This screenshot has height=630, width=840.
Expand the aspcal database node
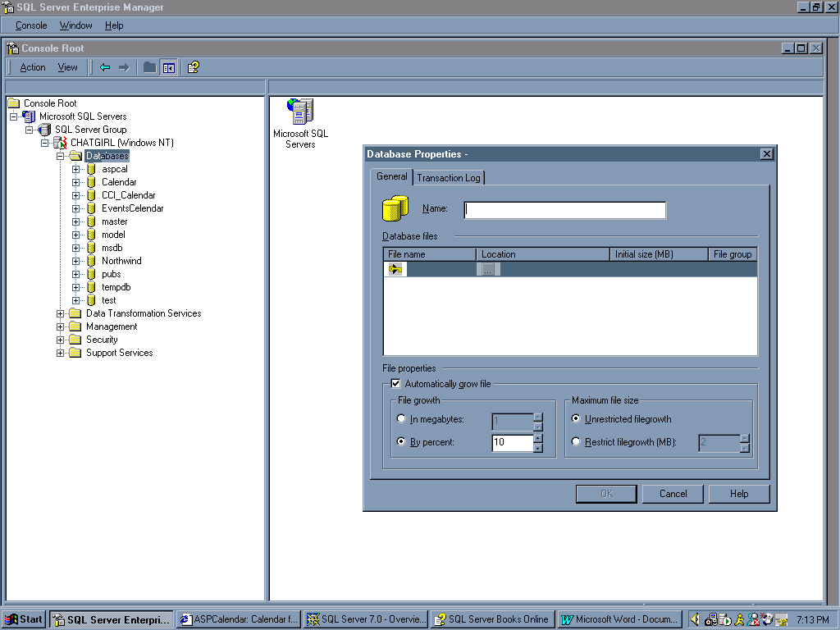pos(75,169)
